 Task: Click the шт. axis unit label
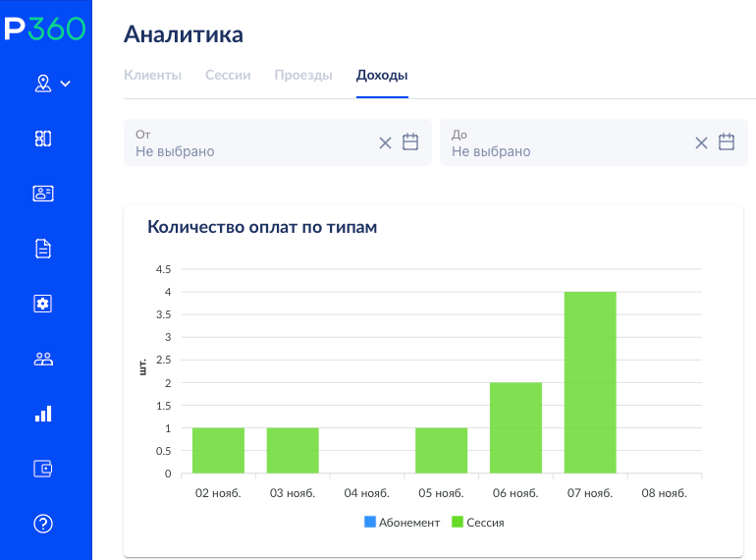click(x=142, y=367)
